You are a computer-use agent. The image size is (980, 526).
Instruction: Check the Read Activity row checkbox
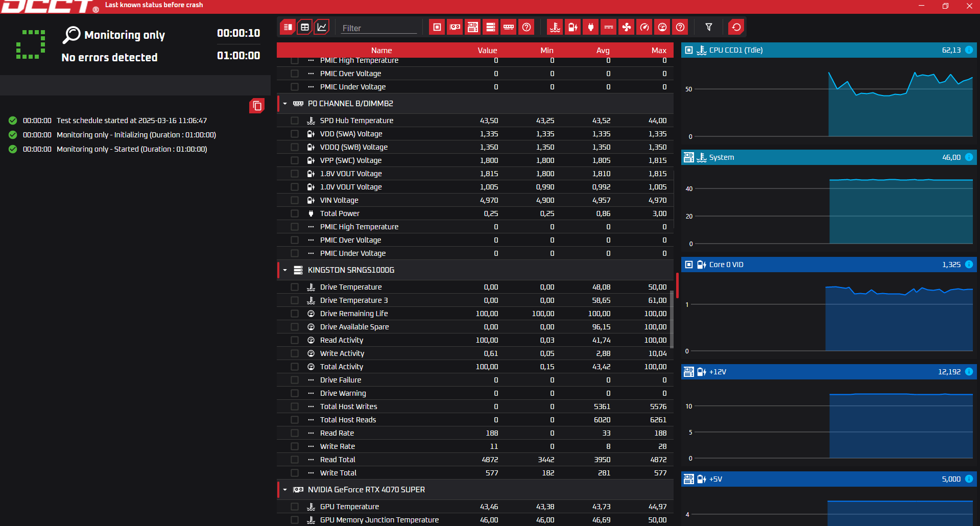tap(295, 340)
